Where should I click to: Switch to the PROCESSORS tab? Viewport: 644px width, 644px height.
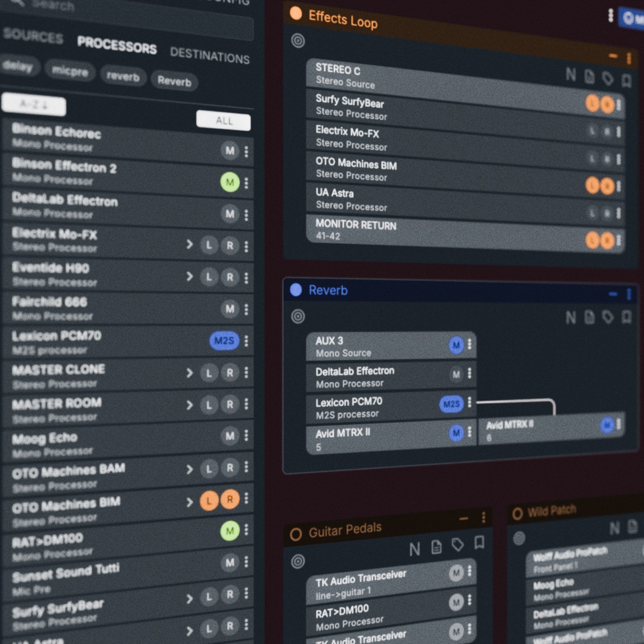(x=117, y=45)
